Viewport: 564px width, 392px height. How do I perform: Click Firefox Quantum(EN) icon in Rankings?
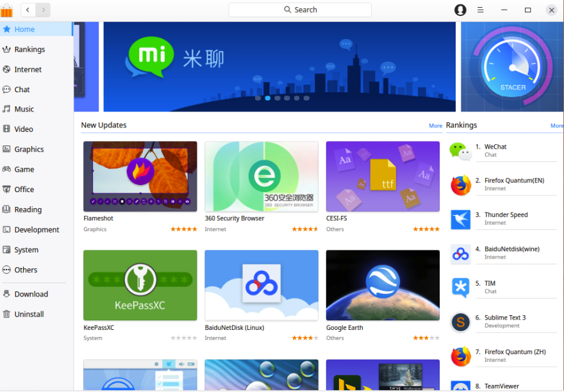click(x=461, y=185)
